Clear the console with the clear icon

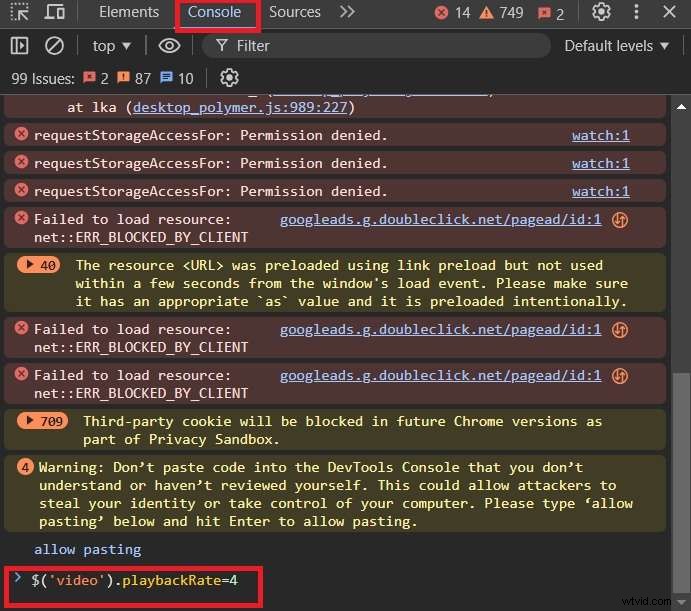tap(55, 46)
